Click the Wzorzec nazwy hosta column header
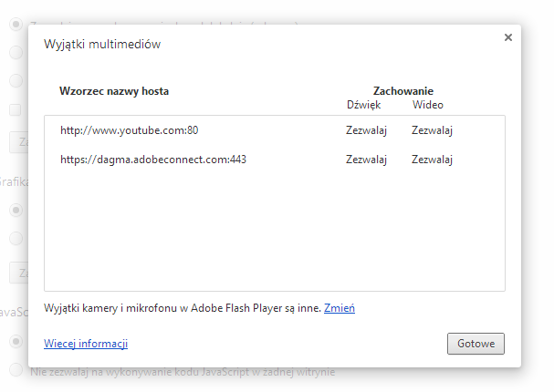This screenshot has width=554, height=392. (114, 91)
